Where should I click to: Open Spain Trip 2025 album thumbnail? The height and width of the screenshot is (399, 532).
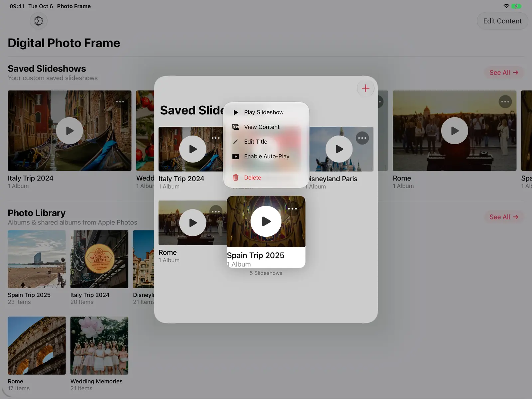[x=37, y=259]
